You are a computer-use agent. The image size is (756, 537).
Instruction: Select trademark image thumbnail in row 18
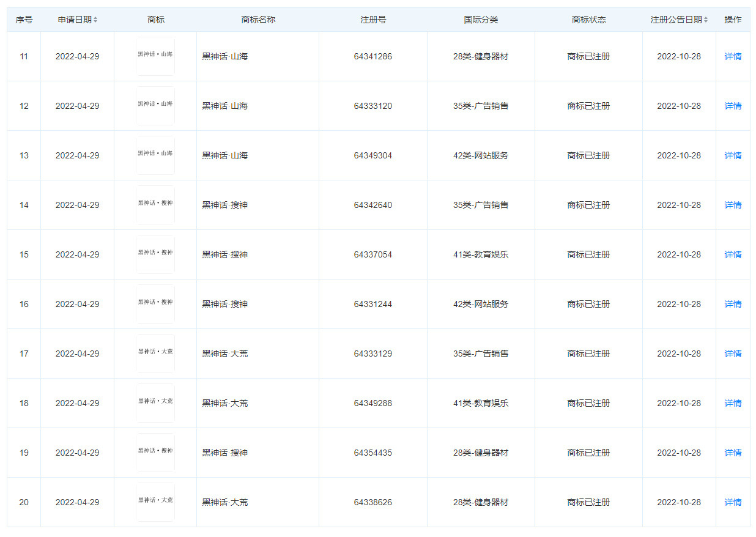click(155, 403)
